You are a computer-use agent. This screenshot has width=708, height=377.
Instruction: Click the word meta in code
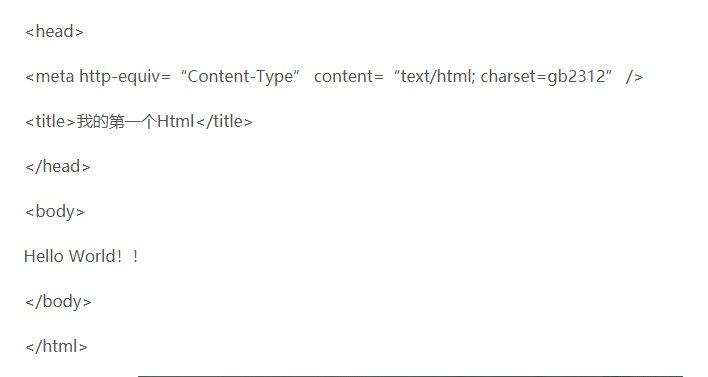coord(54,76)
